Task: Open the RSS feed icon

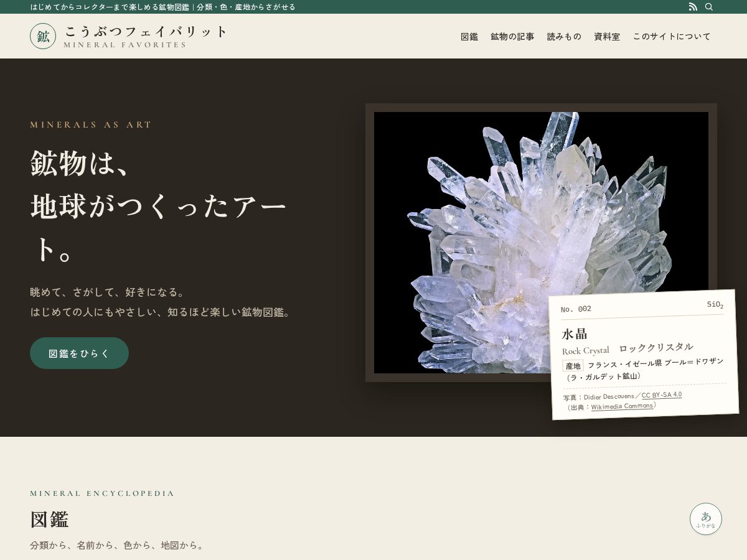Action: point(693,7)
